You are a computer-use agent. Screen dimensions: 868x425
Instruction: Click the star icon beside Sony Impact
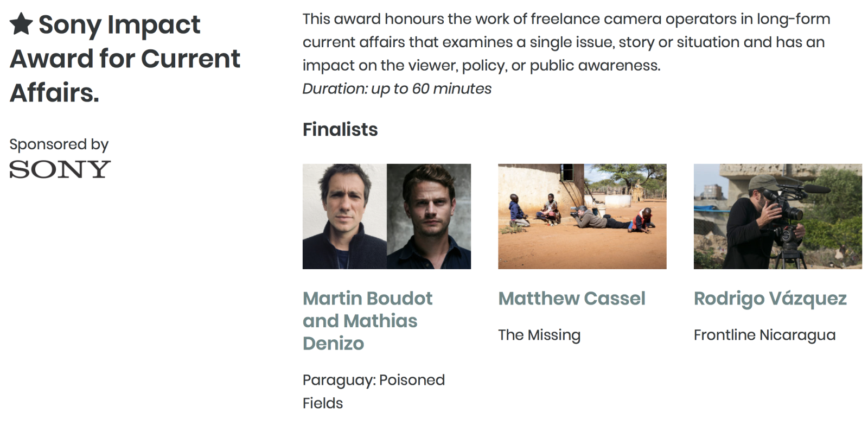21,24
